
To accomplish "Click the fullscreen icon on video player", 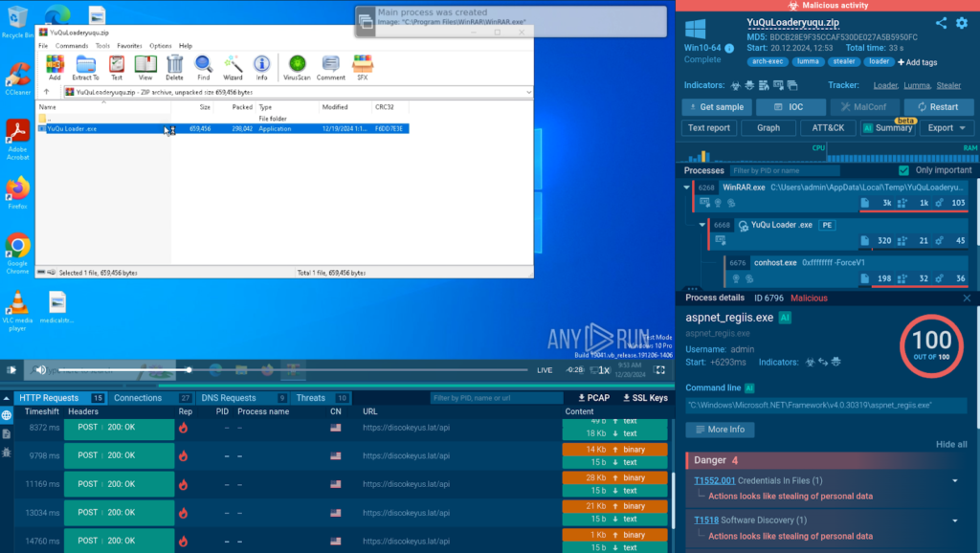I will pyautogui.click(x=659, y=369).
